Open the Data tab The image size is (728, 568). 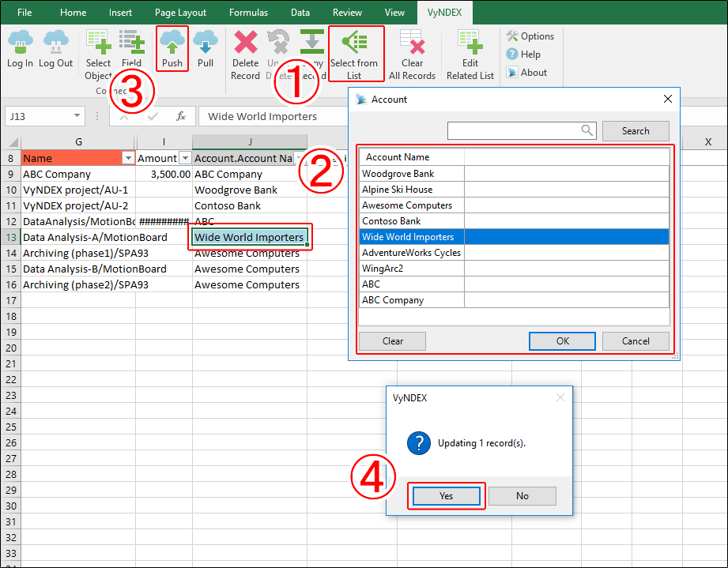pyautogui.click(x=300, y=13)
